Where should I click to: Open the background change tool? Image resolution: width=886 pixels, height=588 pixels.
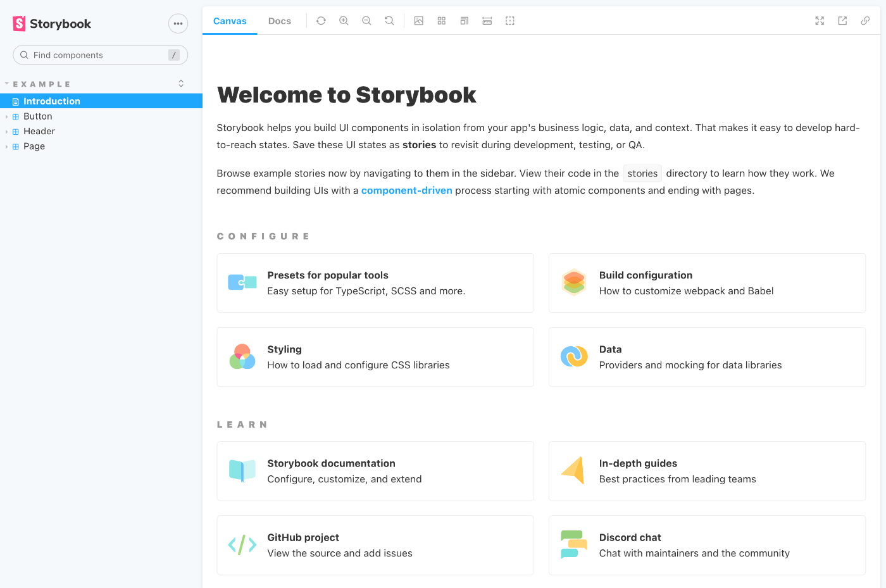click(x=419, y=21)
